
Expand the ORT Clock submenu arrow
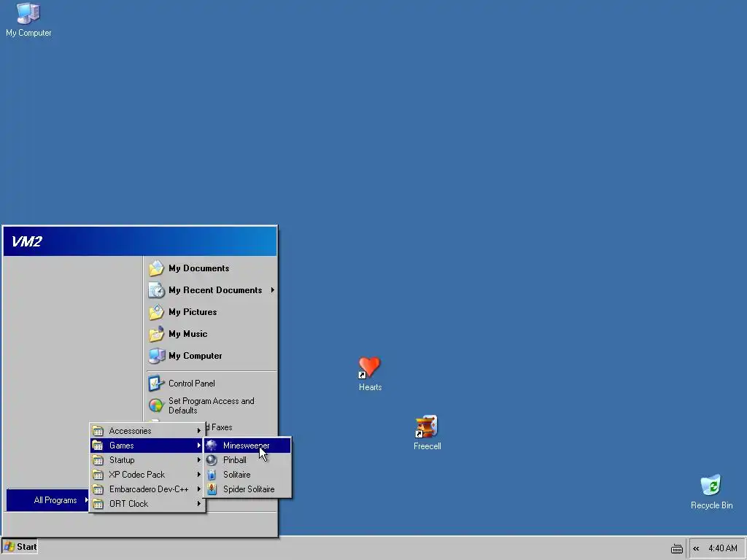198,504
